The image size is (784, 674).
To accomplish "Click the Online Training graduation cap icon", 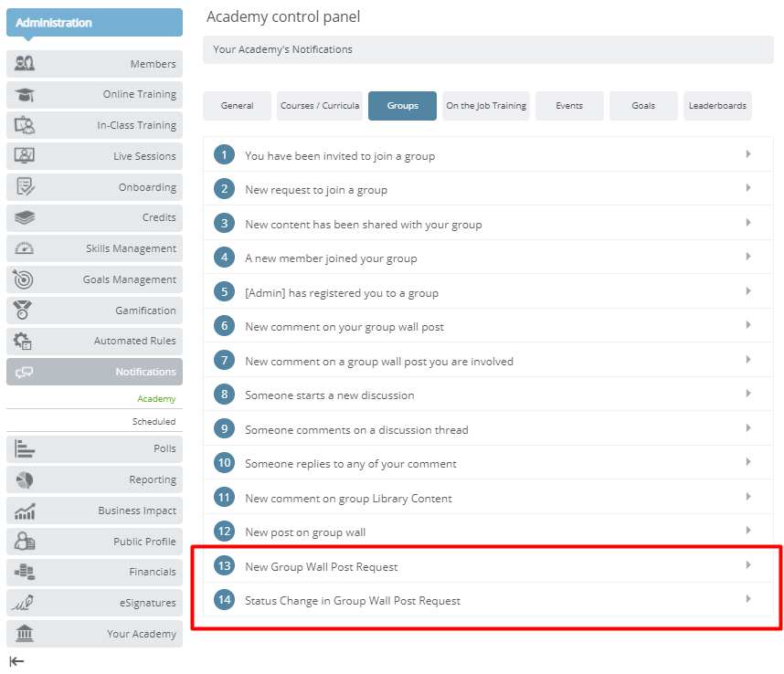I will coord(25,94).
